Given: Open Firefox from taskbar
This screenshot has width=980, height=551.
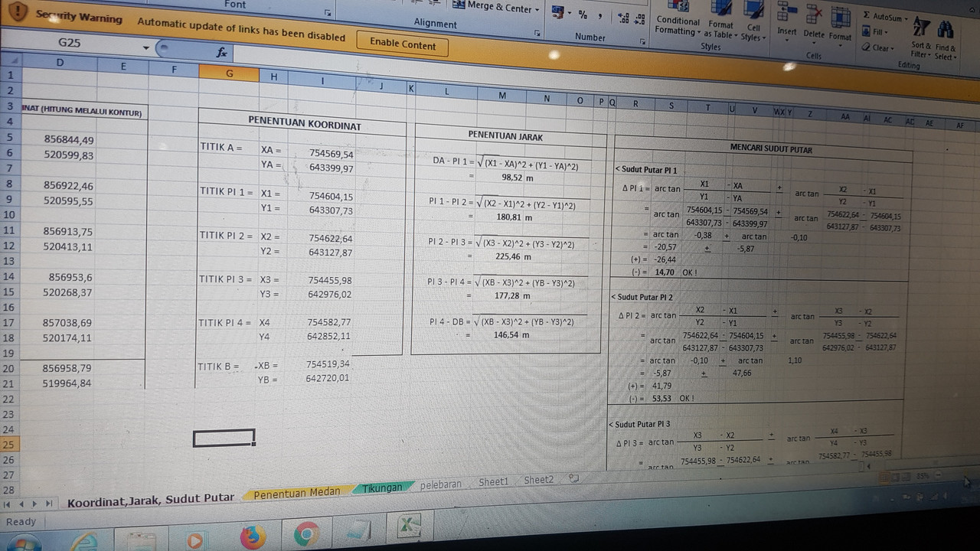Looking at the screenshot, I should pos(253,537).
